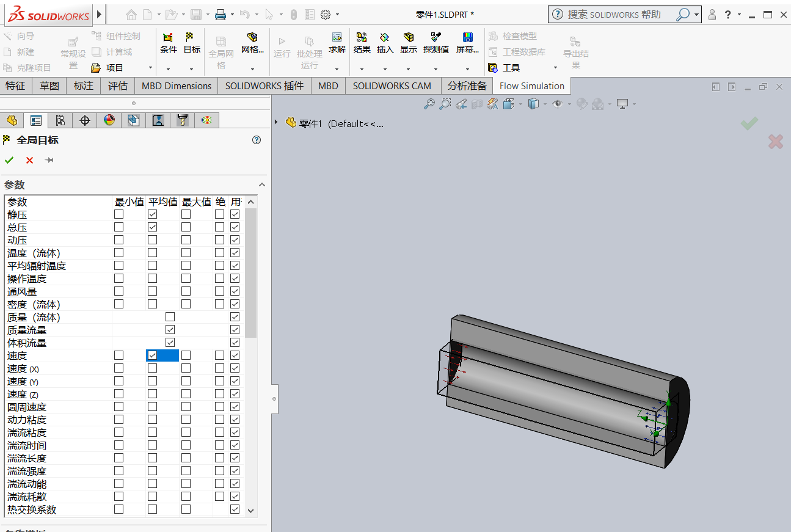Open the SOLIDWORKS CAM tab

coord(392,86)
